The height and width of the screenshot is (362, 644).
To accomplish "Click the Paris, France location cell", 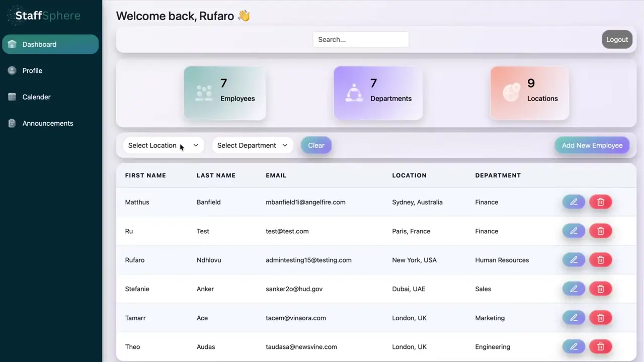I will [411, 231].
